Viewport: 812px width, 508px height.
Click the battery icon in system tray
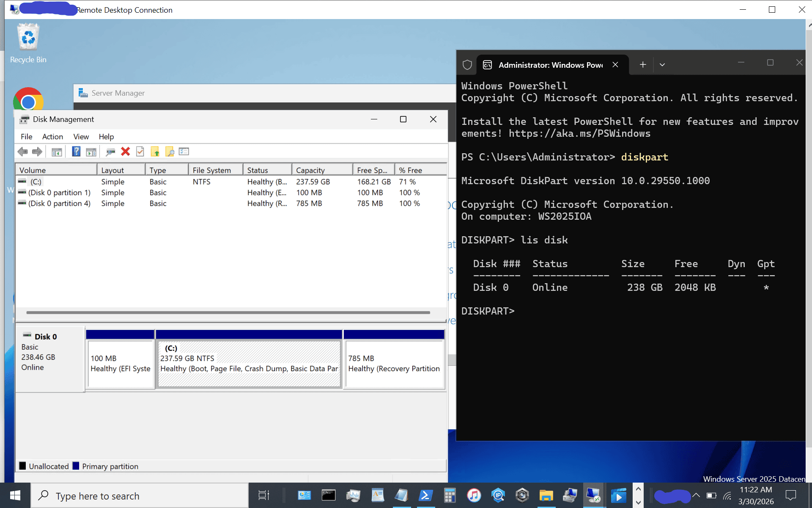pos(711,495)
